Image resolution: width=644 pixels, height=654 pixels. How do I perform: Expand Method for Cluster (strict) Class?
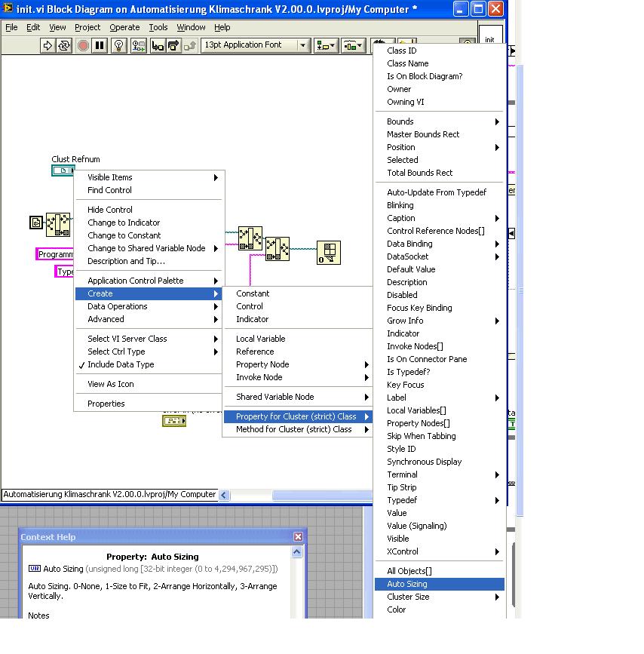298,429
